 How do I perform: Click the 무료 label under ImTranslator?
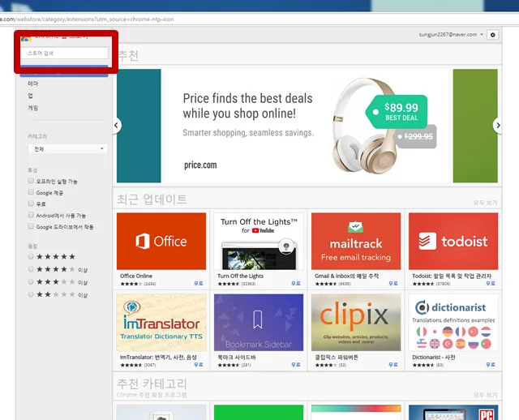tap(198, 365)
